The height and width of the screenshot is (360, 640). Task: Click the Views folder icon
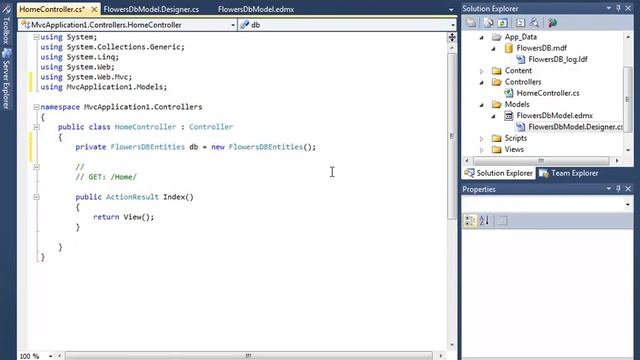[x=497, y=149]
